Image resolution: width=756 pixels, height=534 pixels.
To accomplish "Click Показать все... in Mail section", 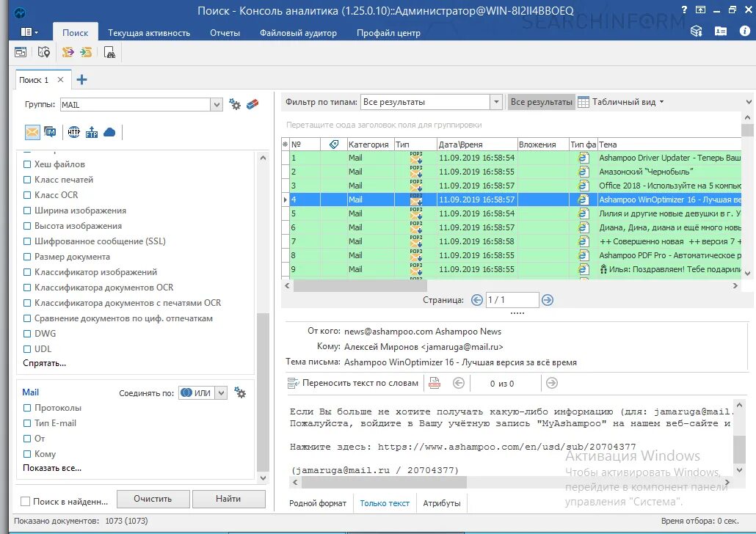I will (x=52, y=468).
